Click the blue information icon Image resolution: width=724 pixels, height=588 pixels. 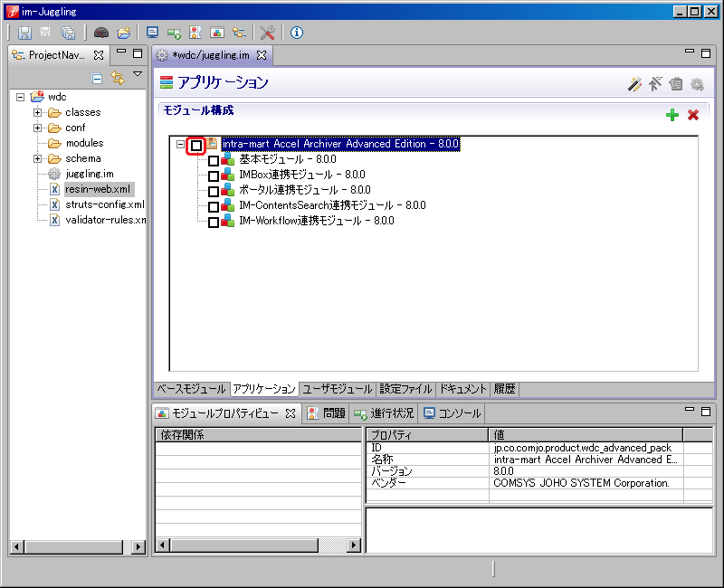click(x=297, y=33)
